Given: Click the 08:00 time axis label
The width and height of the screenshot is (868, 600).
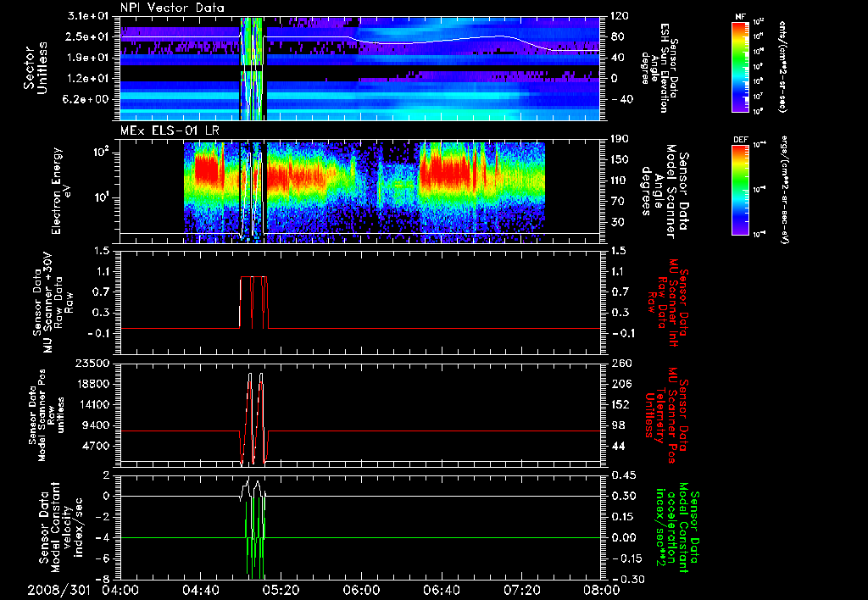Looking at the screenshot, I should pos(601,590).
